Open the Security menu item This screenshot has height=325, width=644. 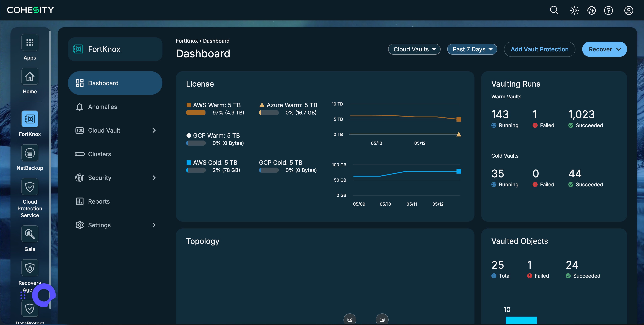pos(115,178)
